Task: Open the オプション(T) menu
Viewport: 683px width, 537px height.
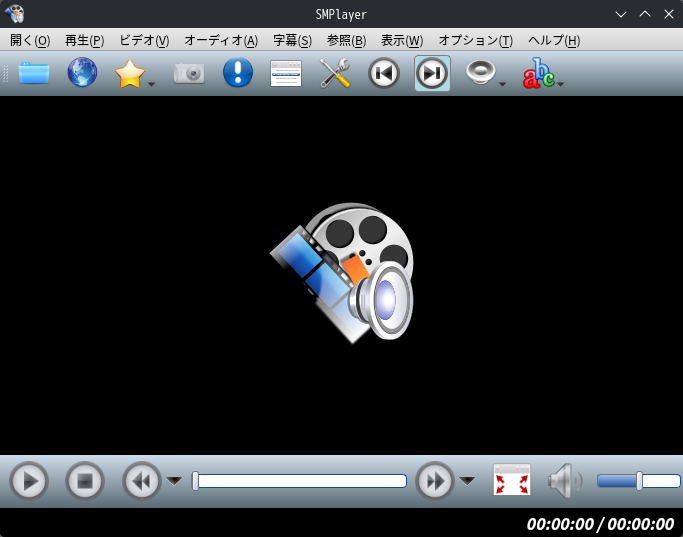Action: tap(476, 41)
